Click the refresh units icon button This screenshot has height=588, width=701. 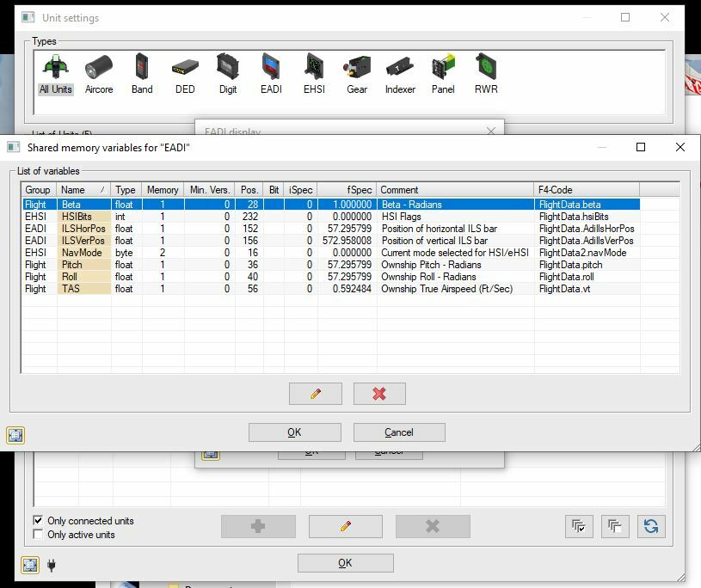651,526
